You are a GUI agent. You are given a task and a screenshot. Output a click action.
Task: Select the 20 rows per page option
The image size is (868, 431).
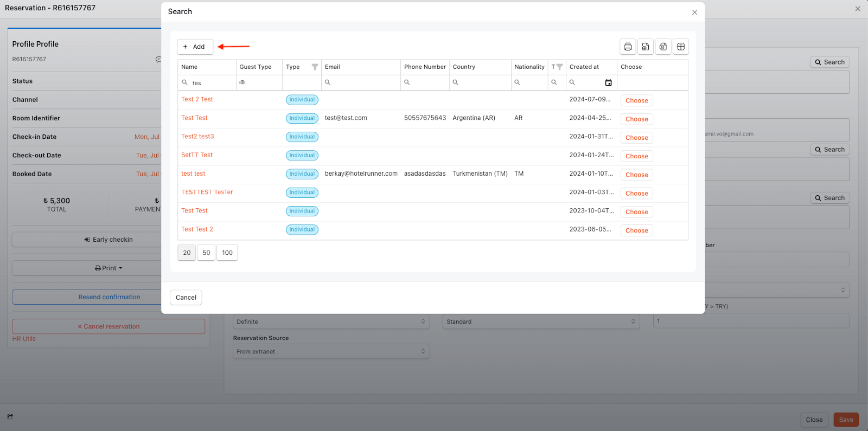(187, 253)
